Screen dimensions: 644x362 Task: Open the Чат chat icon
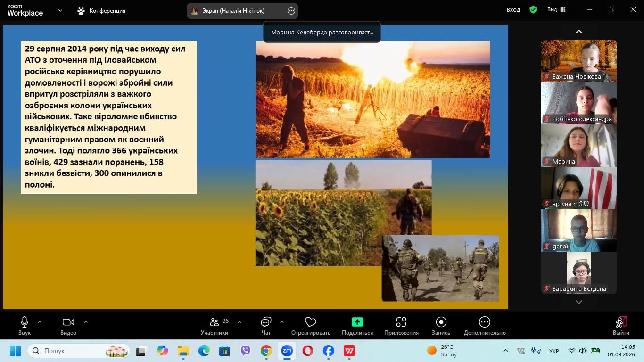point(266,322)
